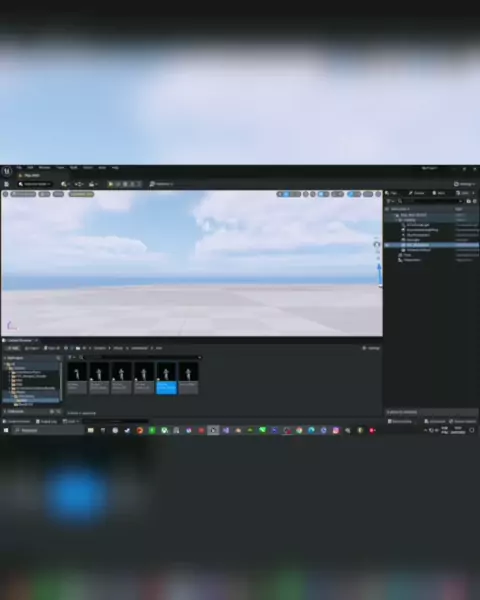Switch to the Content Browser tab
The width and height of the screenshot is (480, 600).
click(19, 340)
